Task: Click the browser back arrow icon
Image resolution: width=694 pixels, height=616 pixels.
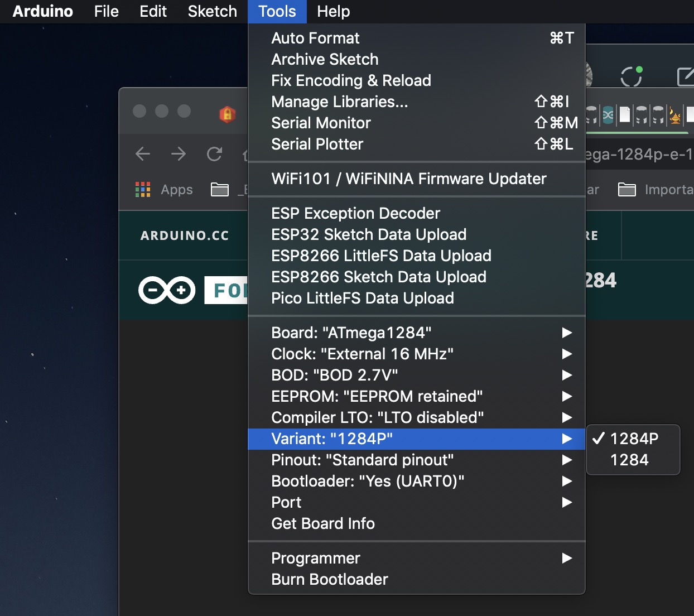Action: pos(143,154)
